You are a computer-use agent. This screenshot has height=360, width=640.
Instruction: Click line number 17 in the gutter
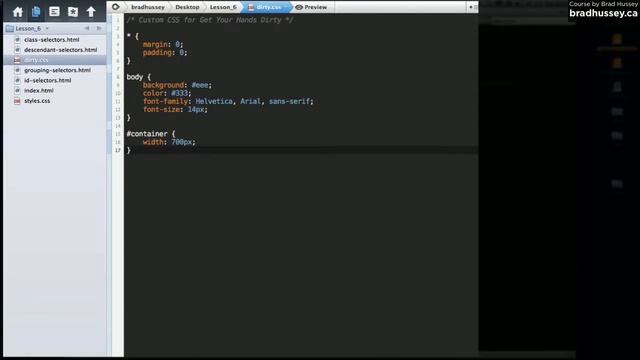point(118,150)
